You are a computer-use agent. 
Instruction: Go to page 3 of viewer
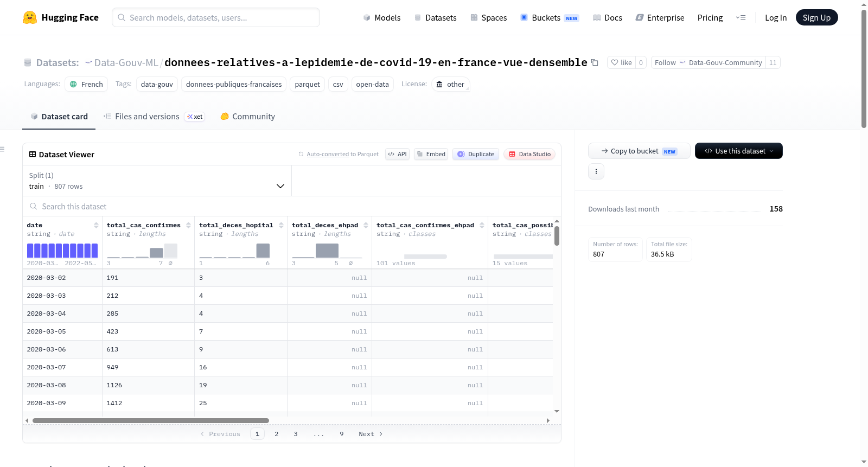tap(296, 434)
